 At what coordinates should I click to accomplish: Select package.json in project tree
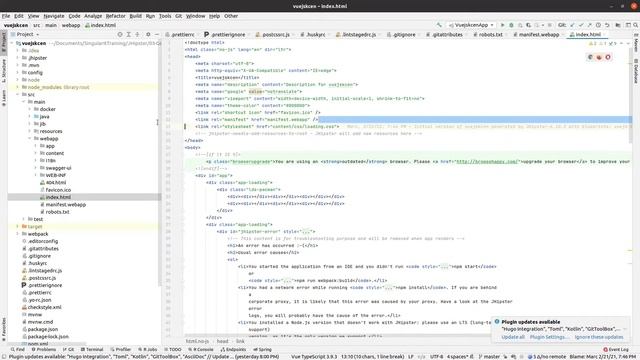click(x=42, y=329)
